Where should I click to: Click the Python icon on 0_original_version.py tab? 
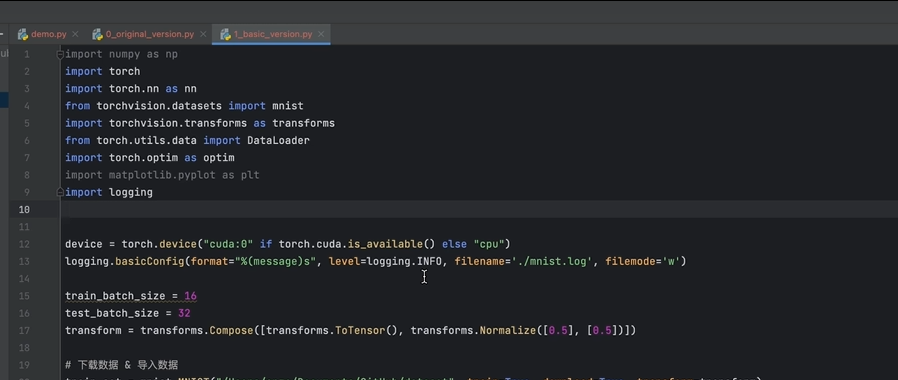point(97,34)
